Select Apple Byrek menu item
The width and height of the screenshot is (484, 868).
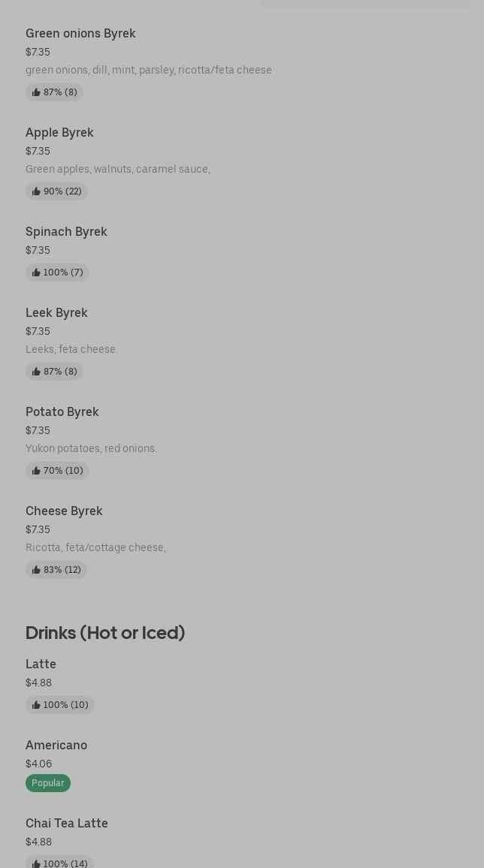click(x=59, y=133)
